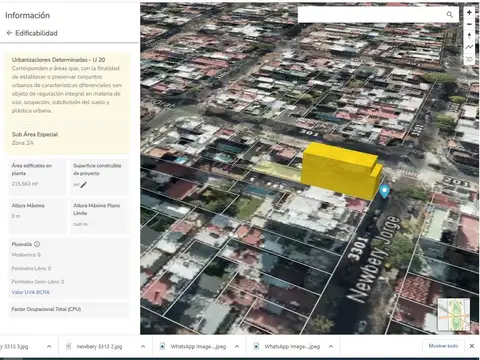Click the second WhatsApp Image file icon

pos(256,346)
